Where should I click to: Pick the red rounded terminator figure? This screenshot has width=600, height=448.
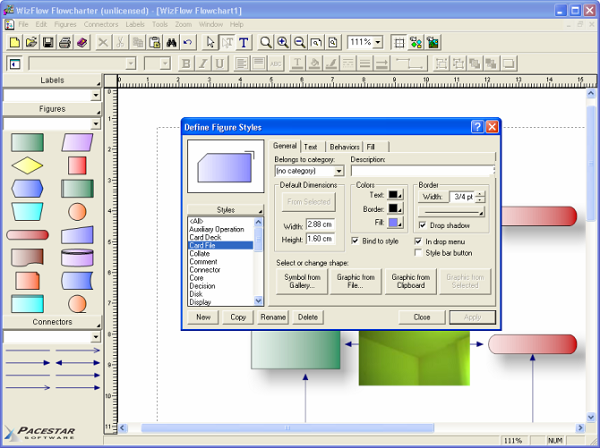tap(27, 235)
